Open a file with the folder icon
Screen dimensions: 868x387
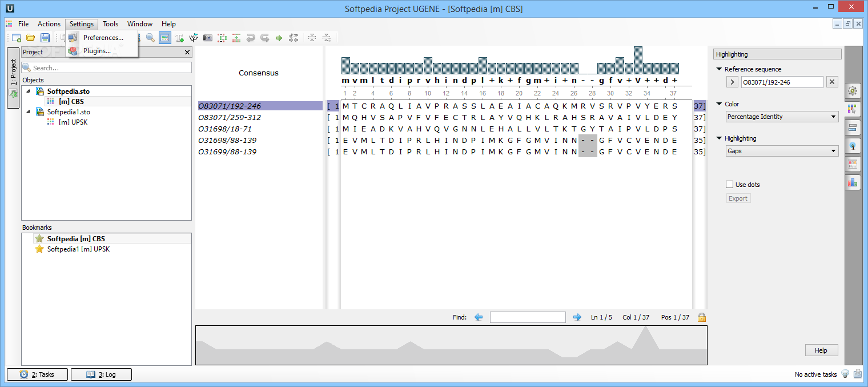tap(30, 38)
